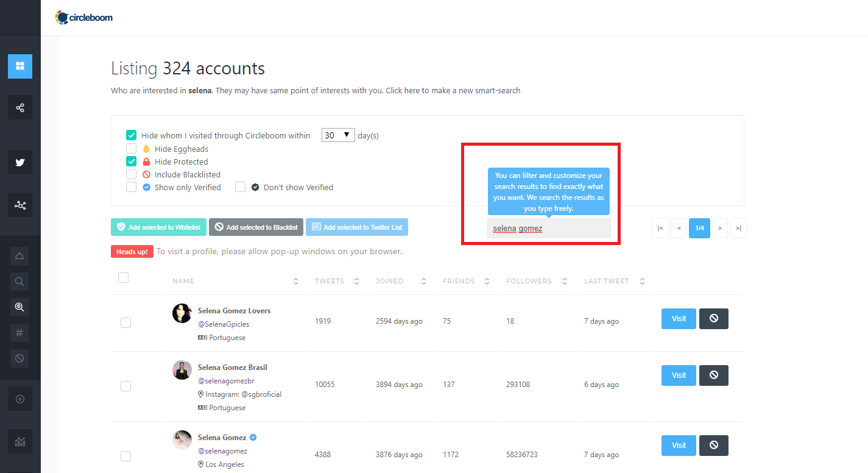Viewport: 868px width, 473px height.
Task: Go to next page of results
Action: 720,228
